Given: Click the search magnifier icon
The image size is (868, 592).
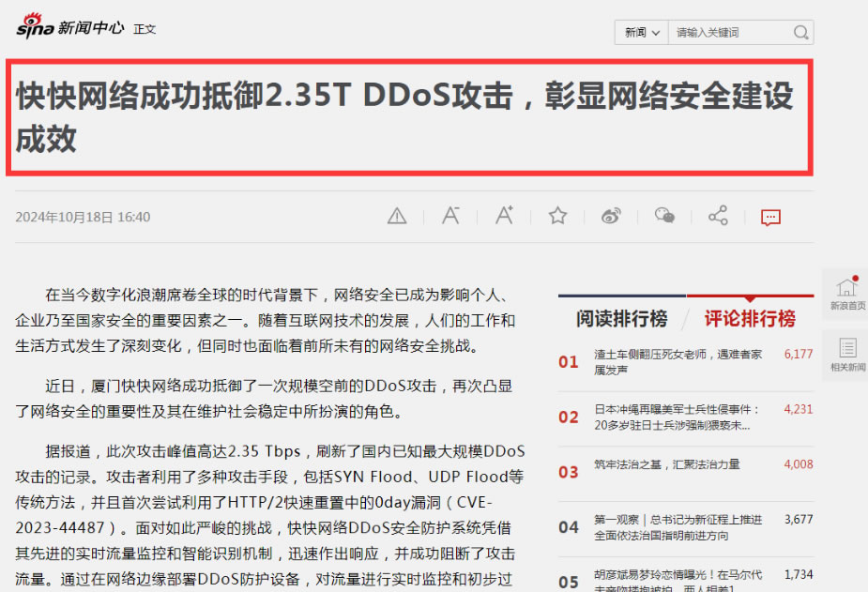Looking at the screenshot, I should point(800,32).
